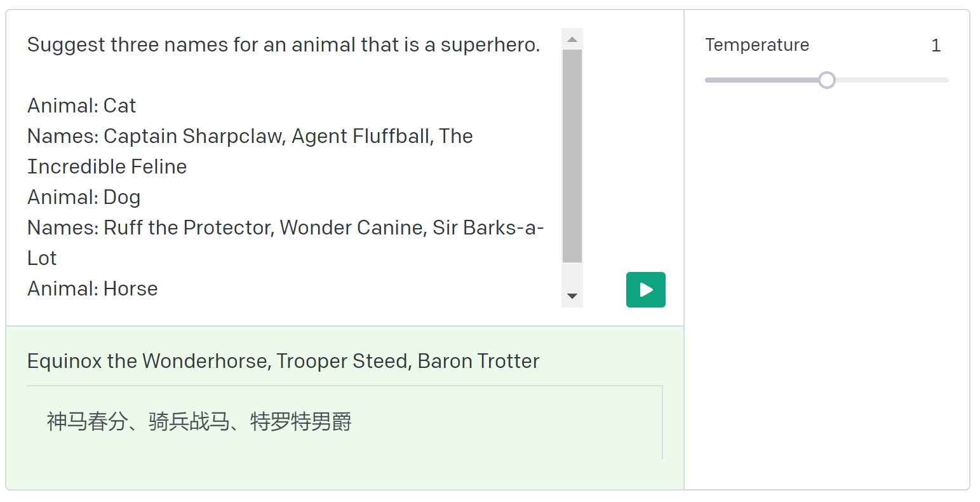
Task: Click the filled left part of Temperature slider
Action: (x=761, y=80)
